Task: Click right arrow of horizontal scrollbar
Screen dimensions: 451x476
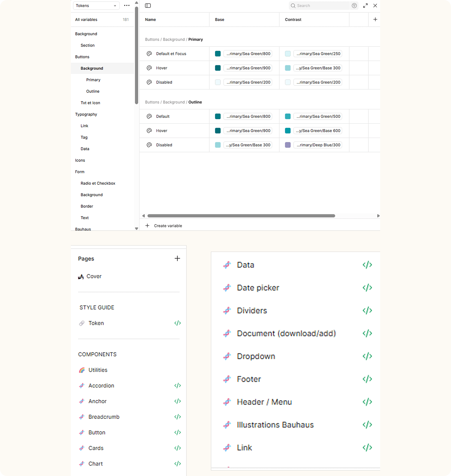Action: [378, 216]
